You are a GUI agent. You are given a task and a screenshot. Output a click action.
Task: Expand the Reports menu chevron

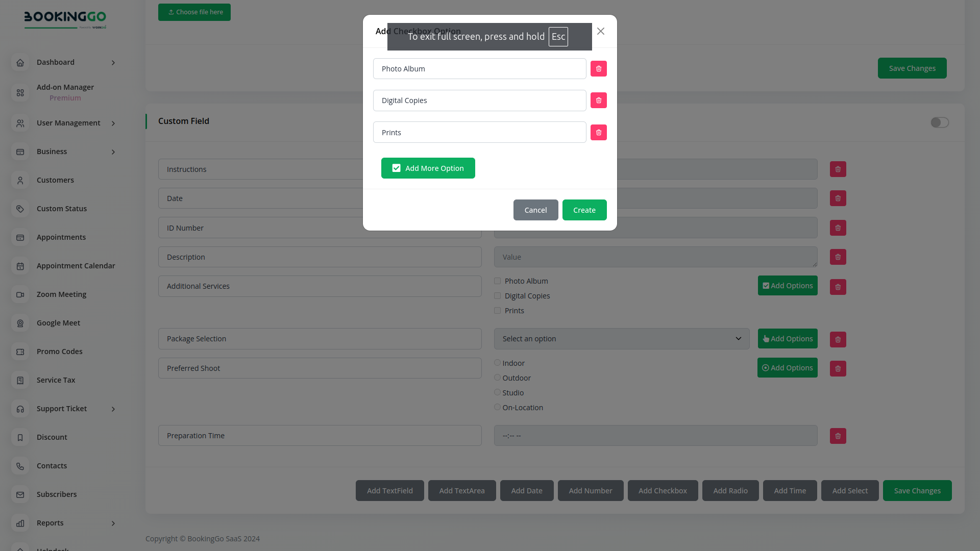[x=113, y=523]
